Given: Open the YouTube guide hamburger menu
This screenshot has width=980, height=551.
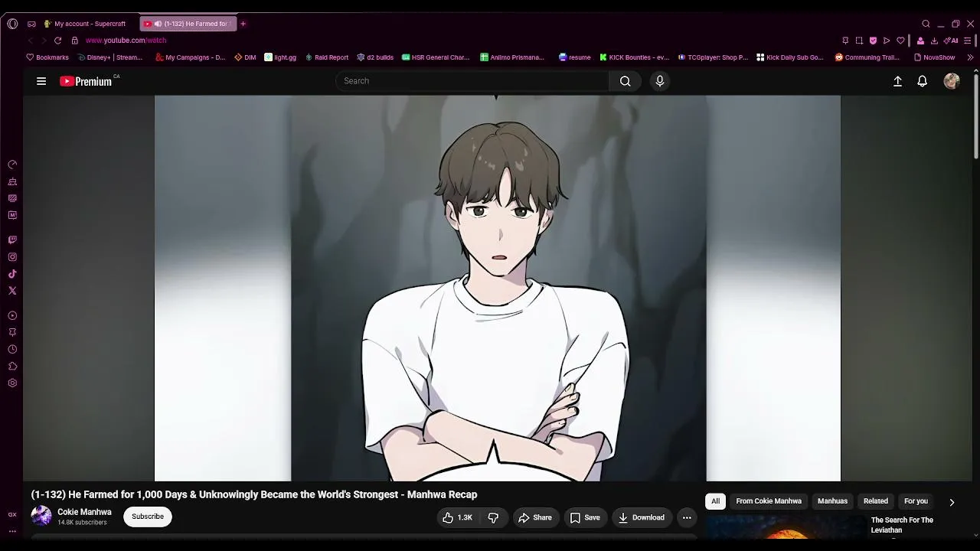Looking at the screenshot, I should tap(41, 81).
